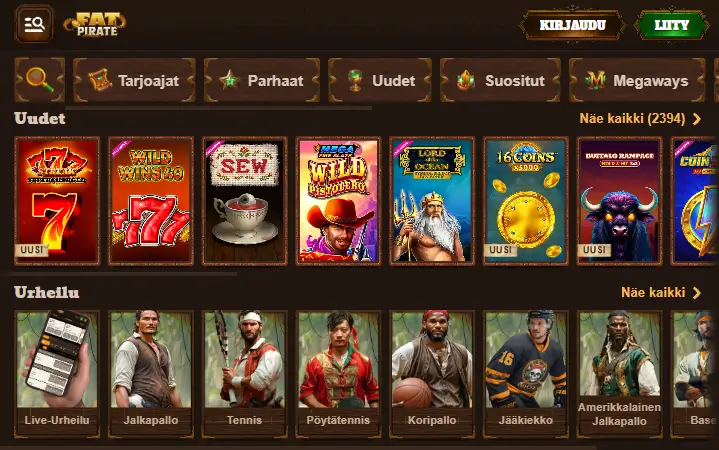This screenshot has height=450, width=719.
Task: Expand the Urheilu section via Näe kaikki
Action: click(x=661, y=293)
